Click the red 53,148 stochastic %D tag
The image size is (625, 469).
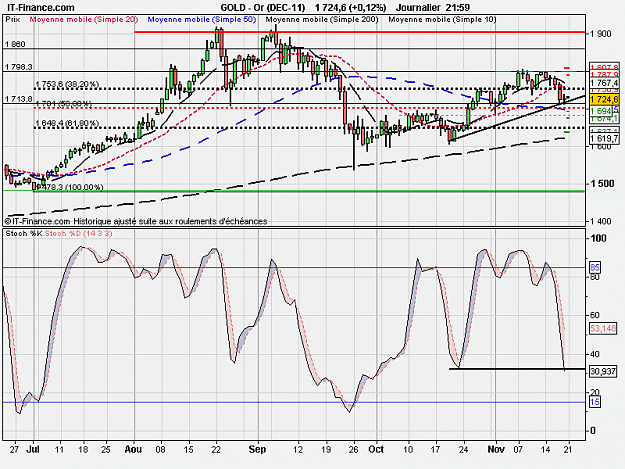point(603,329)
